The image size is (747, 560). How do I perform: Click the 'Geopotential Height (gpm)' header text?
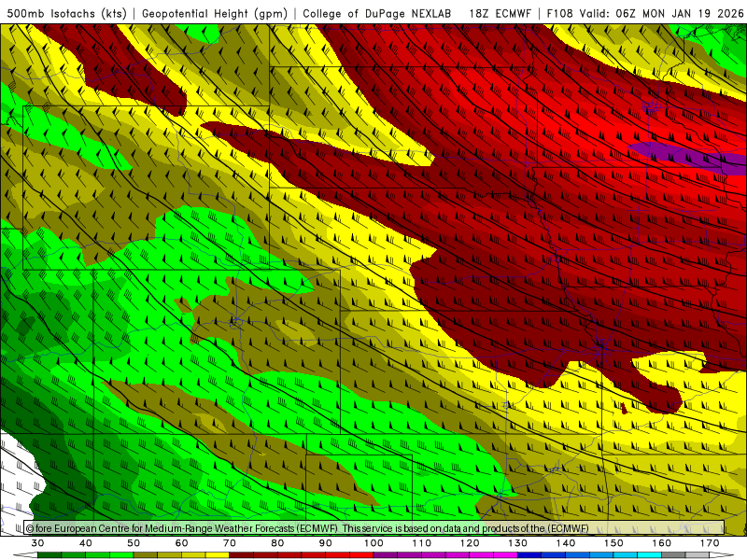click(x=215, y=13)
